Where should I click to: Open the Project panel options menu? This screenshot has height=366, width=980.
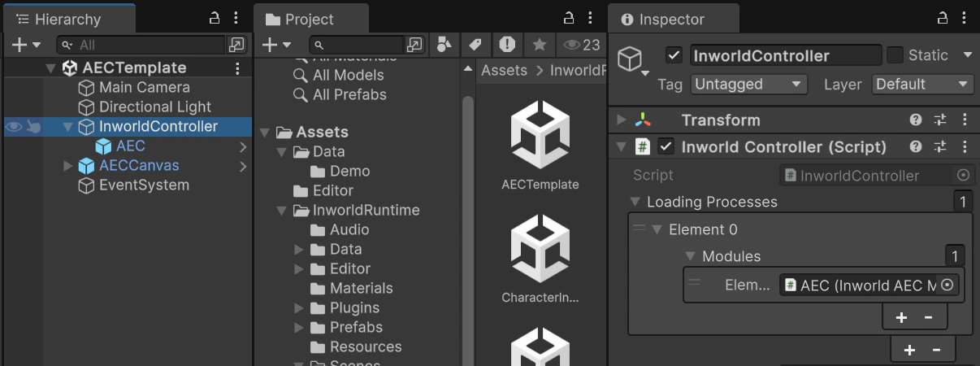(x=592, y=18)
